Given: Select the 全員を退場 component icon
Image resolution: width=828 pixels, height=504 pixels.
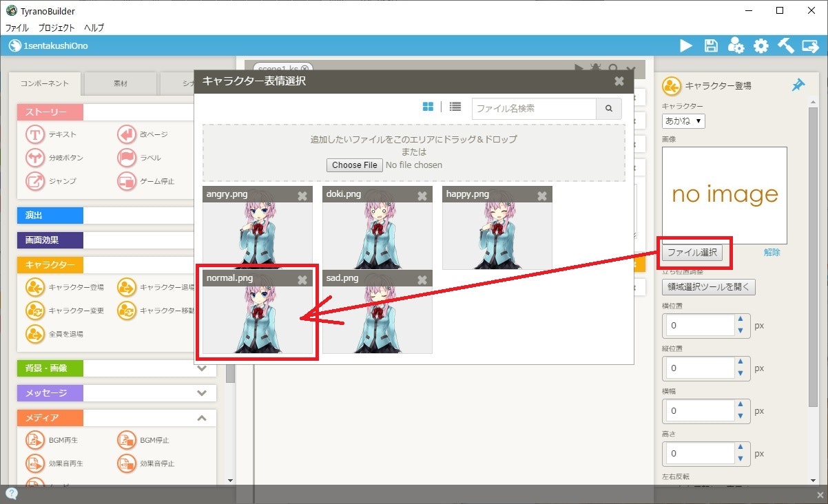Looking at the screenshot, I should (x=35, y=334).
